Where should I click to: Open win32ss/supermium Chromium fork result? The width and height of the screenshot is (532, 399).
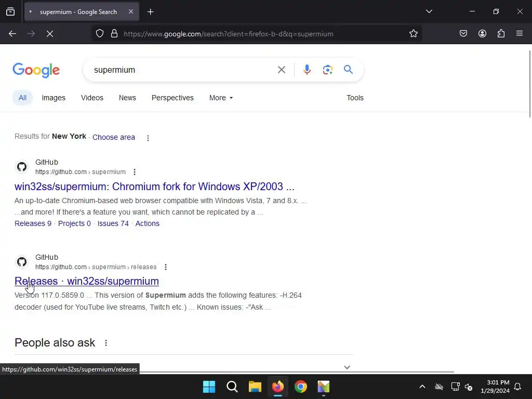154,187
